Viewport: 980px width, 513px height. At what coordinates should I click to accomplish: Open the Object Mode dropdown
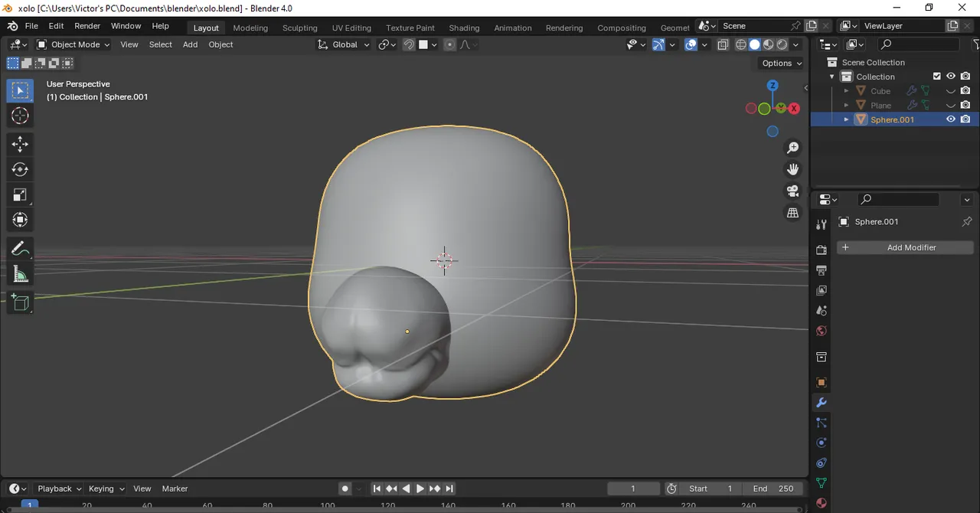(73, 44)
